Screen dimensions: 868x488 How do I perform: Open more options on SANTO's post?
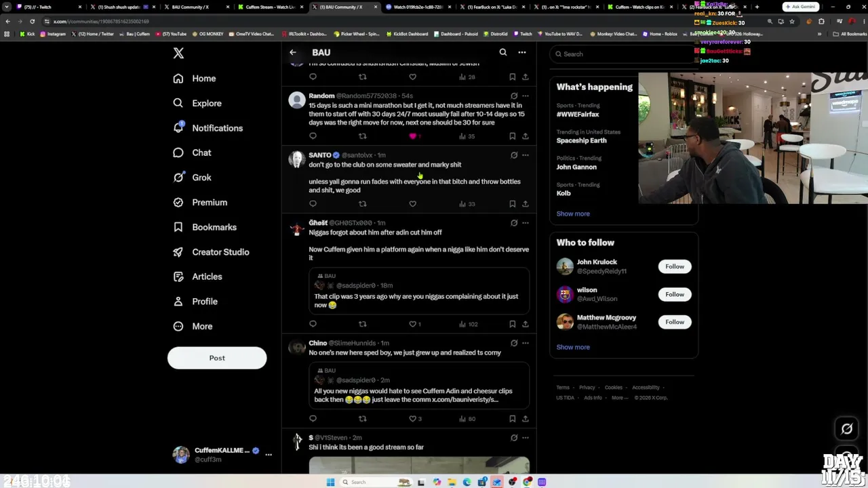tap(525, 155)
